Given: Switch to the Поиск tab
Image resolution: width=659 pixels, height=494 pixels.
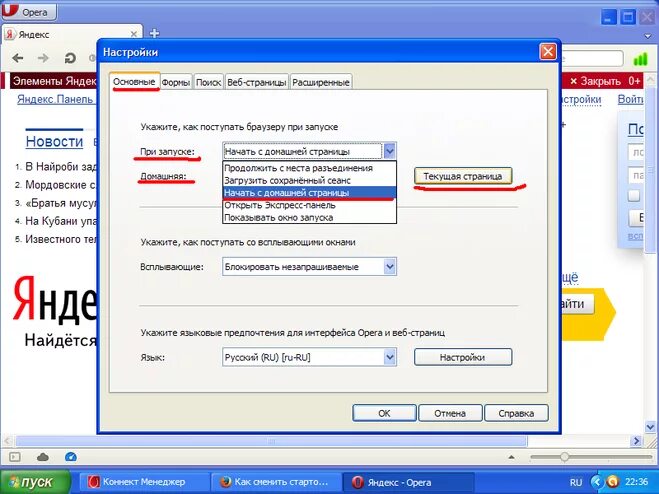Looking at the screenshot, I should click(x=208, y=82).
